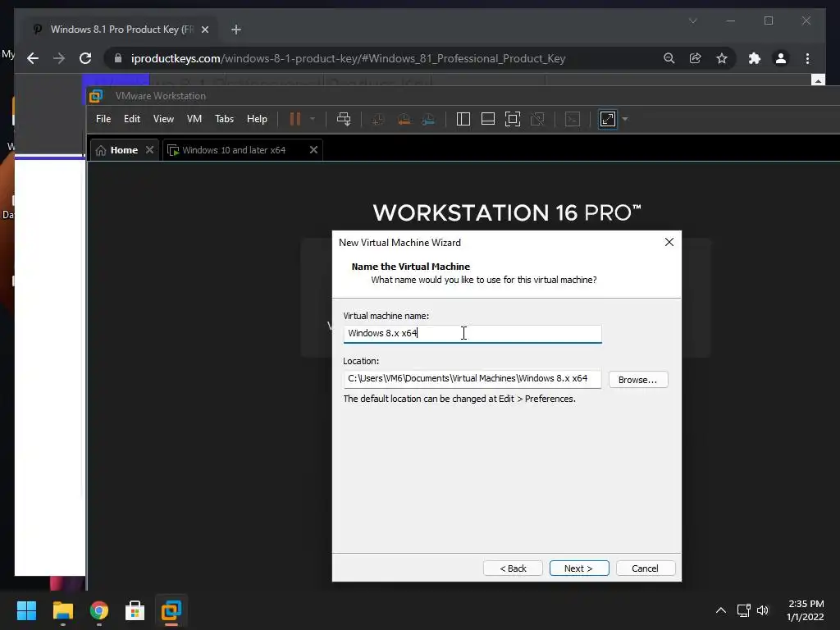Viewport: 840px width, 630px height.
Task: Open a new Chrome tab with plus
Action: [235, 30]
